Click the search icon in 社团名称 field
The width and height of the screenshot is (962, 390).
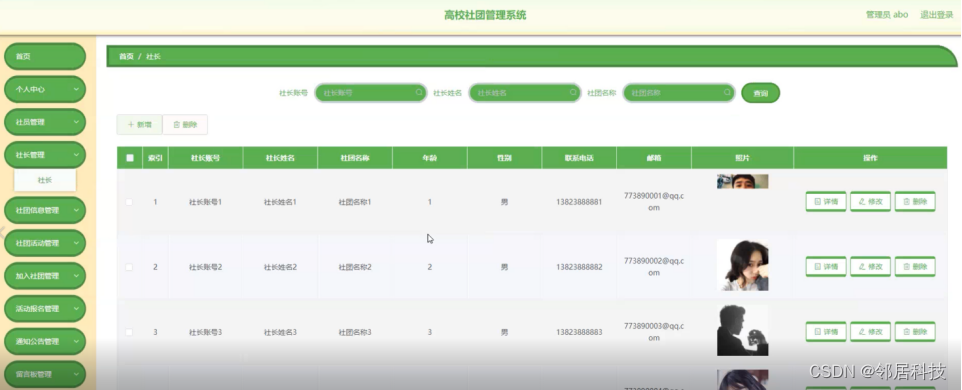pyautogui.click(x=727, y=93)
